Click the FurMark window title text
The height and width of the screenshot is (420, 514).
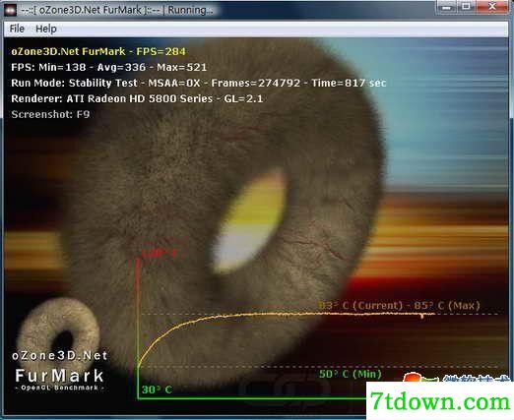(117, 10)
